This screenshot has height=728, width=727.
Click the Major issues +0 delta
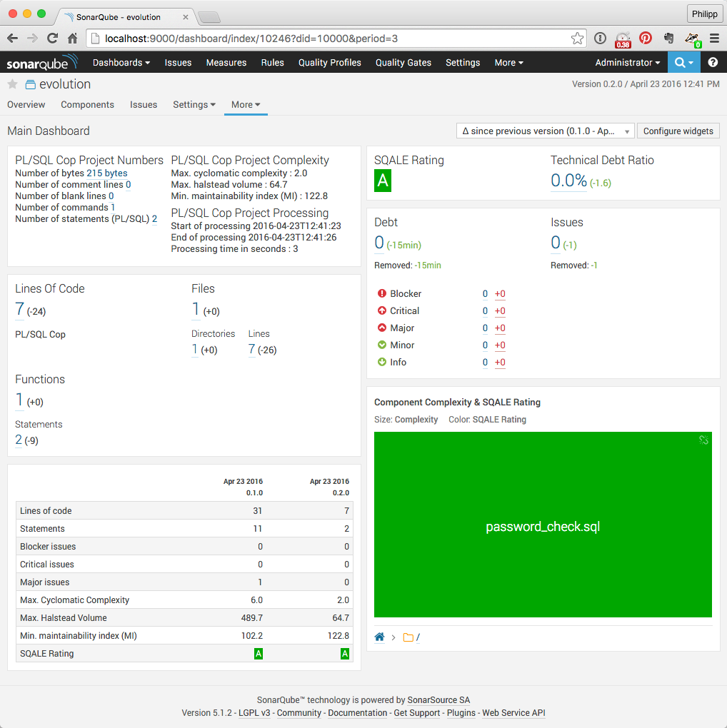click(500, 328)
